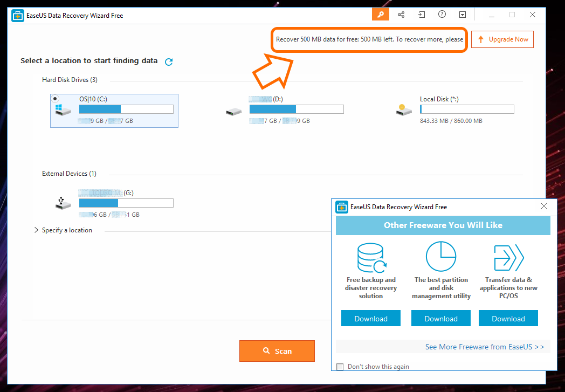The width and height of the screenshot is (565, 392).
Task: Click the D: drive usage bar
Action: [297, 109]
